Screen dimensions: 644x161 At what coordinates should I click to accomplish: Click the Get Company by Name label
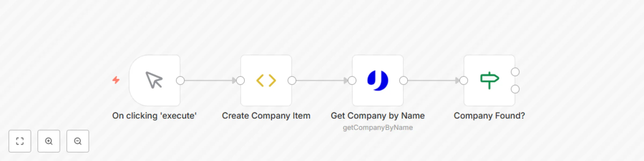tap(378, 116)
